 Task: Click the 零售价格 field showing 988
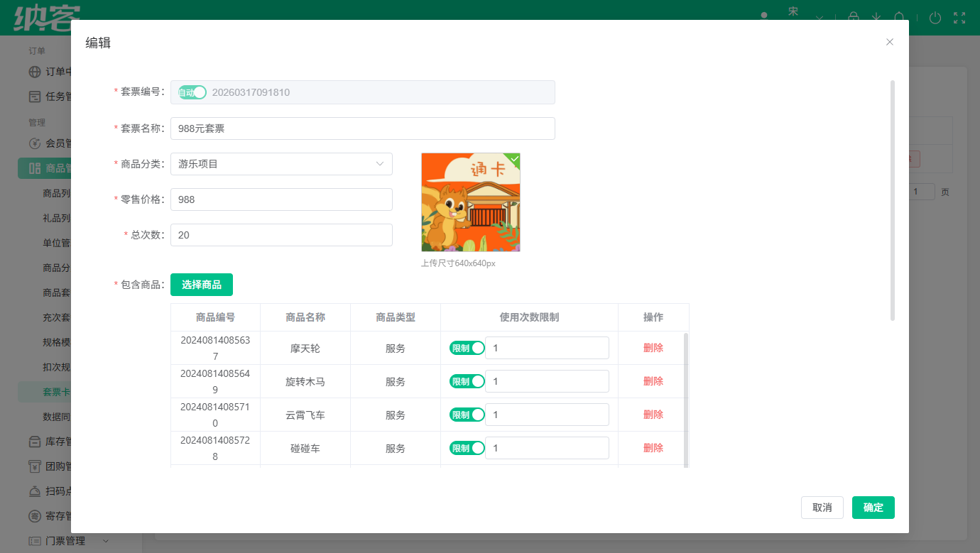[281, 199]
